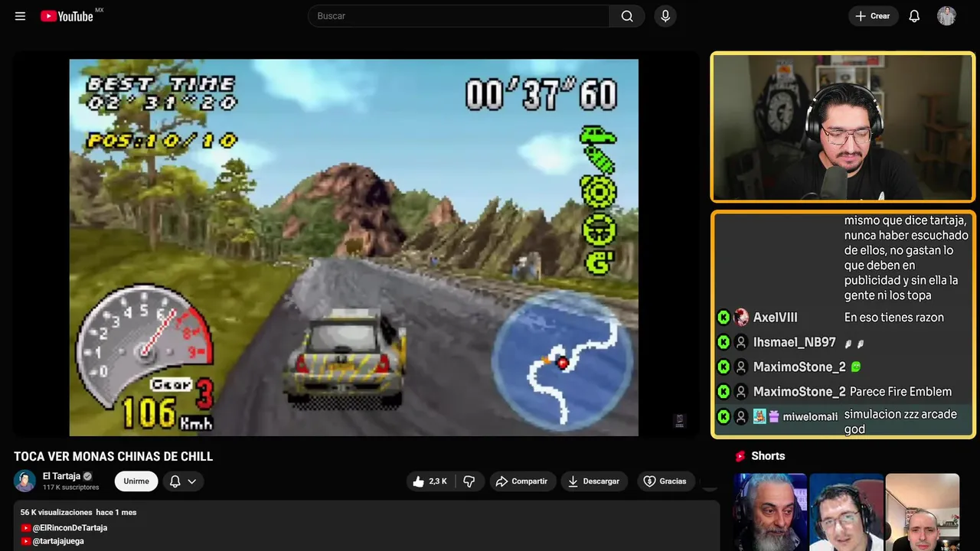The width and height of the screenshot is (980, 551).
Task: Open the account avatar menu
Action: point(946,16)
